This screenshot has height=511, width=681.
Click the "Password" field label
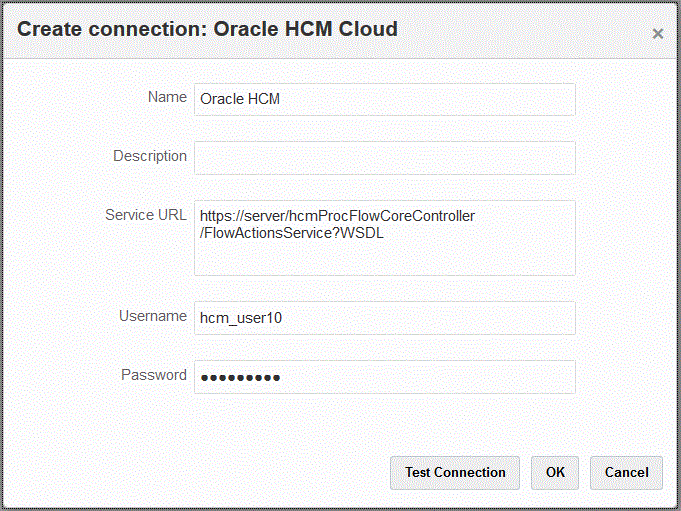coord(154,375)
